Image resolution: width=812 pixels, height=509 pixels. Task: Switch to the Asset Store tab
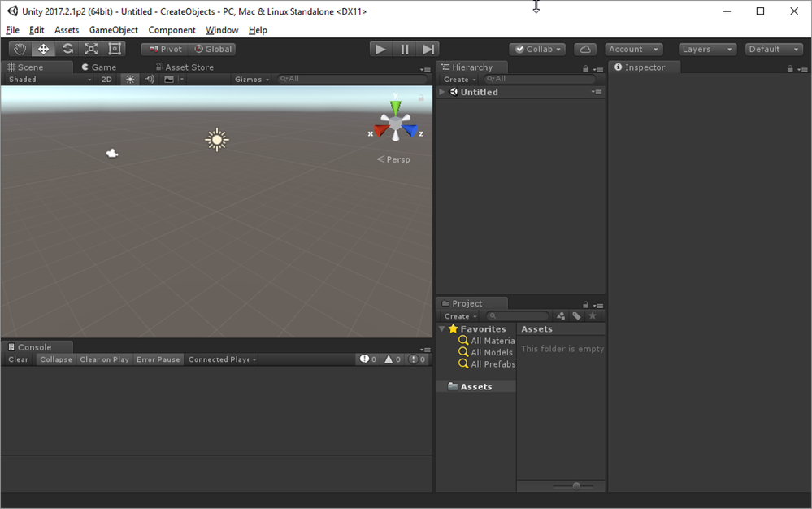[x=185, y=67]
